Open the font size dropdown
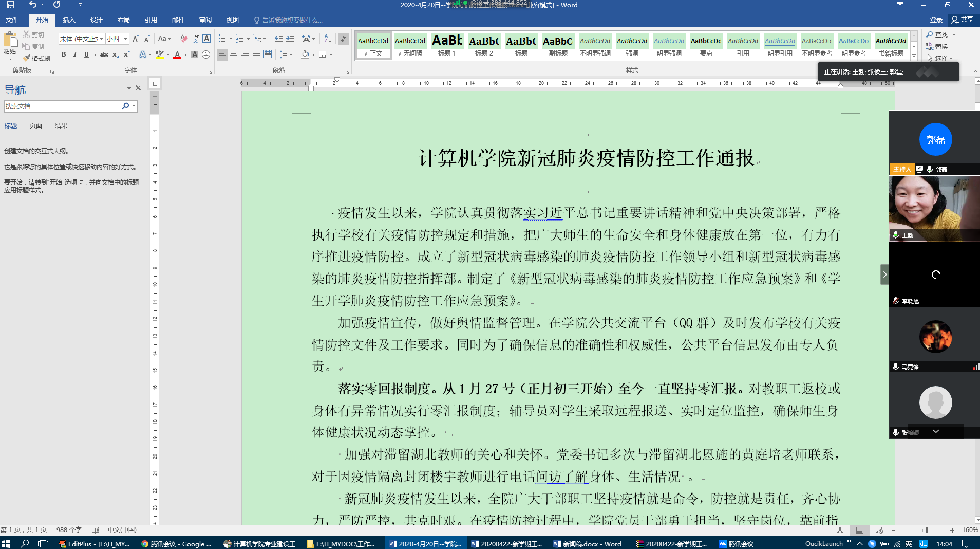This screenshot has height=549, width=980. (x=125, y=39)
